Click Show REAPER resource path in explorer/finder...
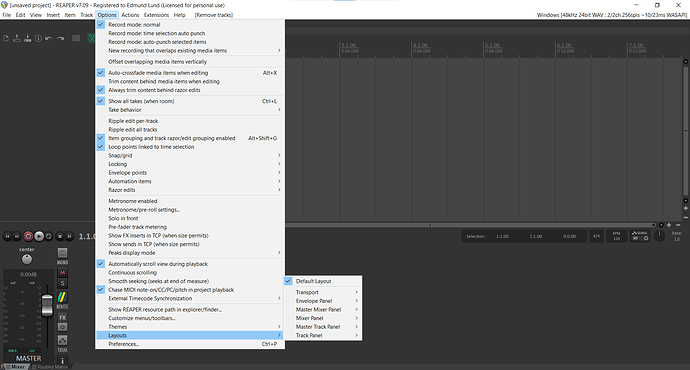 pyautogui.click(x=190, y=310)
